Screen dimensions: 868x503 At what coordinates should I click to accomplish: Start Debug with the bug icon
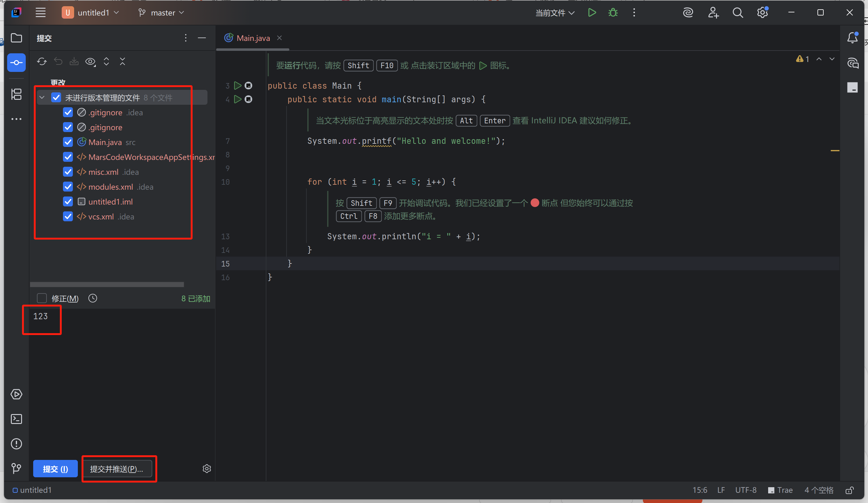[613, 13]
